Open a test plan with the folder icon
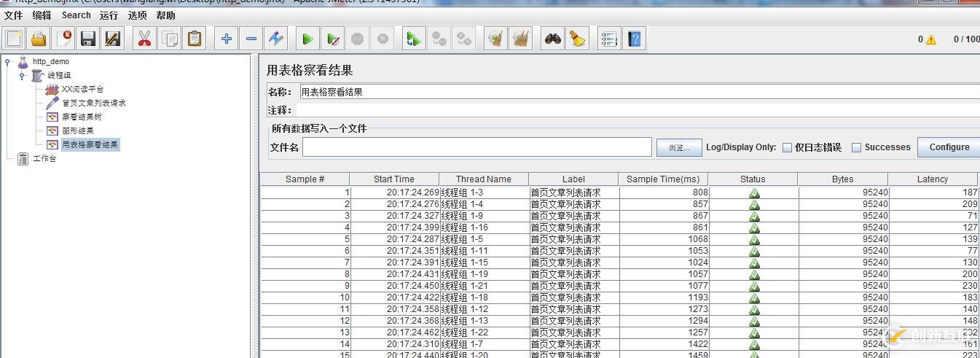This screenshot has width=980, height=358. tap(39, 39)
